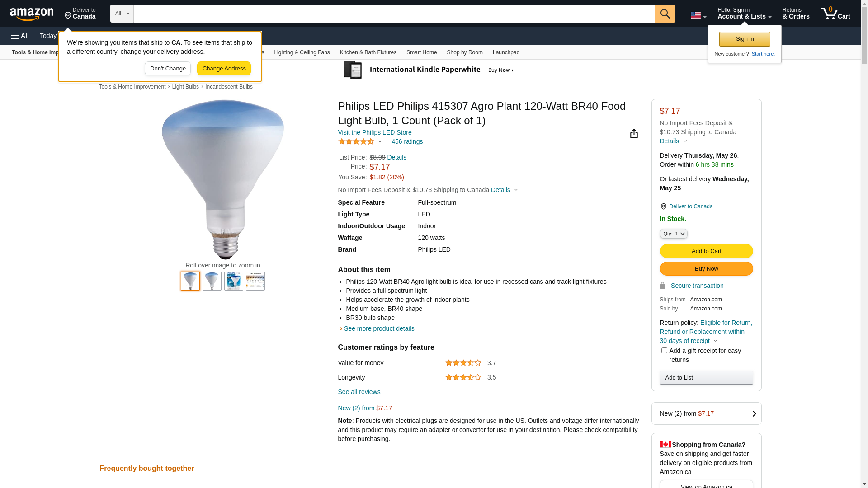Check the gift receipt checkbox
The image size is (868, 488).
[x=664, y=351]
